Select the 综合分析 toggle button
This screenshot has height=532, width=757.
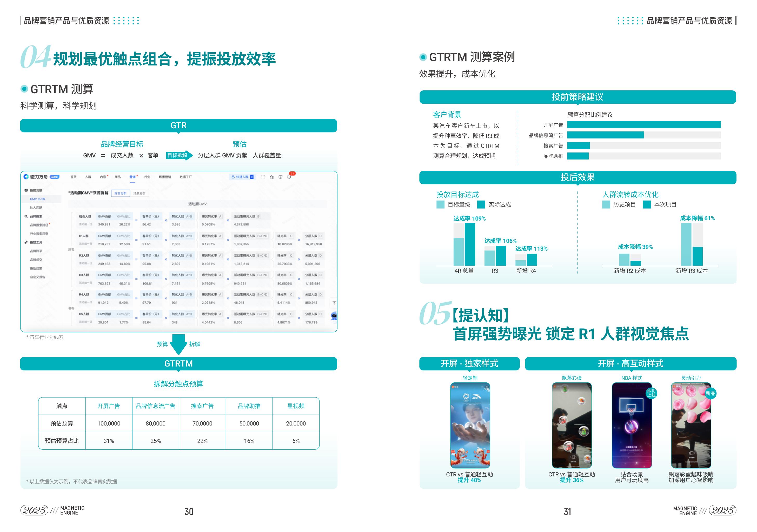pos(121,193)
